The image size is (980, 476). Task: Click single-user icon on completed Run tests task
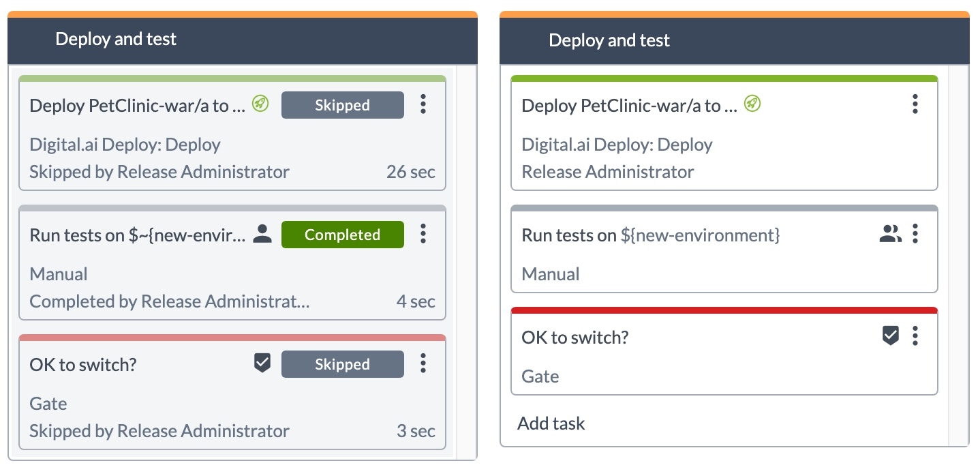pos(262,235)
